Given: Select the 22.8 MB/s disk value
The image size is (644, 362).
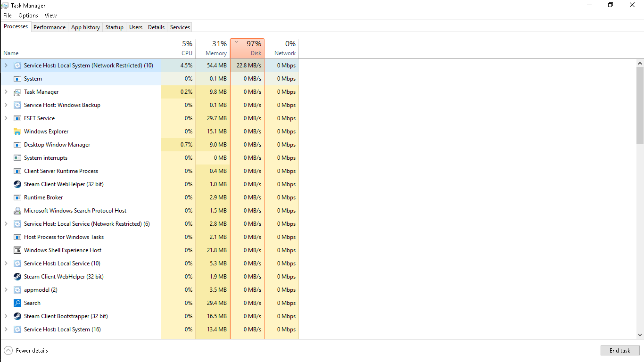Looking at the screenshot, I should point(249,66).
